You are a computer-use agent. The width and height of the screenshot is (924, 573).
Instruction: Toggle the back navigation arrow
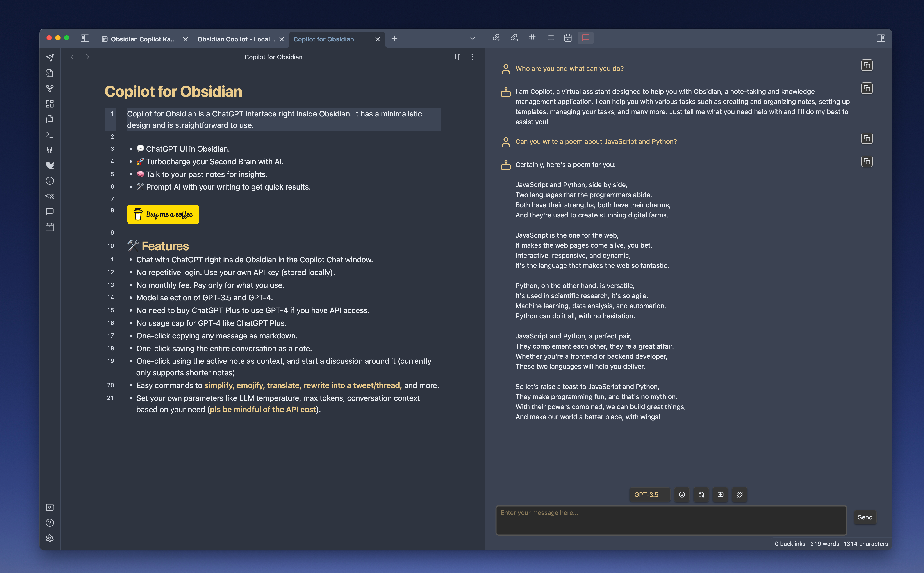click(73, 57)
